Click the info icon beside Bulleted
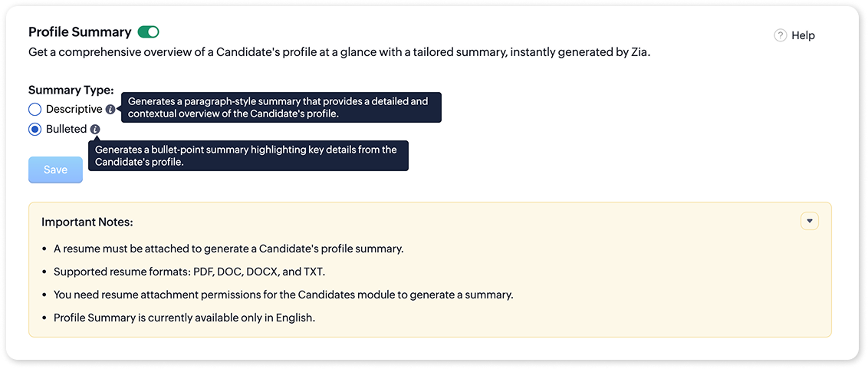This screenshot has width=868, height=369. click(x=95, y=130)
